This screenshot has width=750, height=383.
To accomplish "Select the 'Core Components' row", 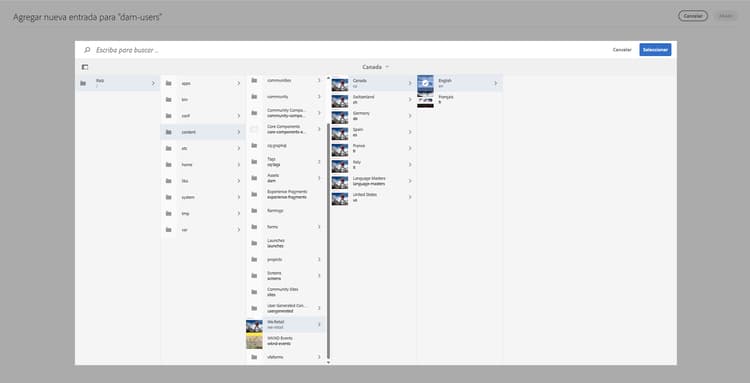I will (286, 129).
